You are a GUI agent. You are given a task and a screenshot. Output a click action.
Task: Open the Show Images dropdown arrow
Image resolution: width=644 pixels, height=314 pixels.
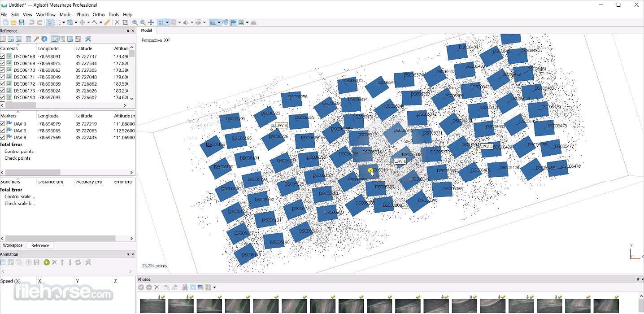coord(247,22)
